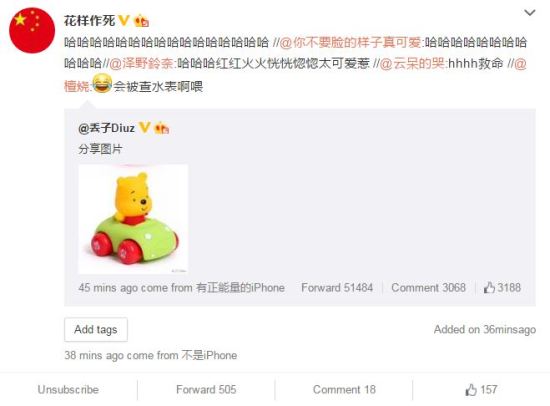Click the membership badge next to 花样作死
This screenshot has width=550, height=406.
pyautogui.click(x=142, y=21)
